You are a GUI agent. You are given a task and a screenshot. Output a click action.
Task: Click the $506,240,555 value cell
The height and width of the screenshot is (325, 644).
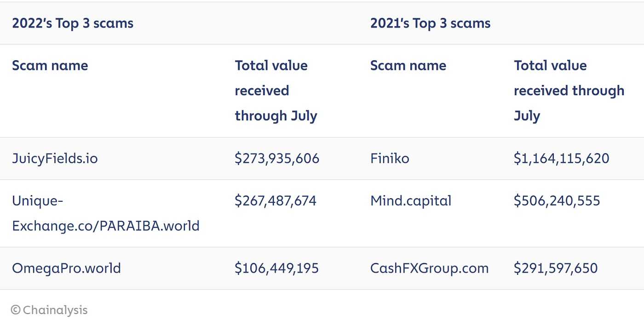tap(557, 201)
